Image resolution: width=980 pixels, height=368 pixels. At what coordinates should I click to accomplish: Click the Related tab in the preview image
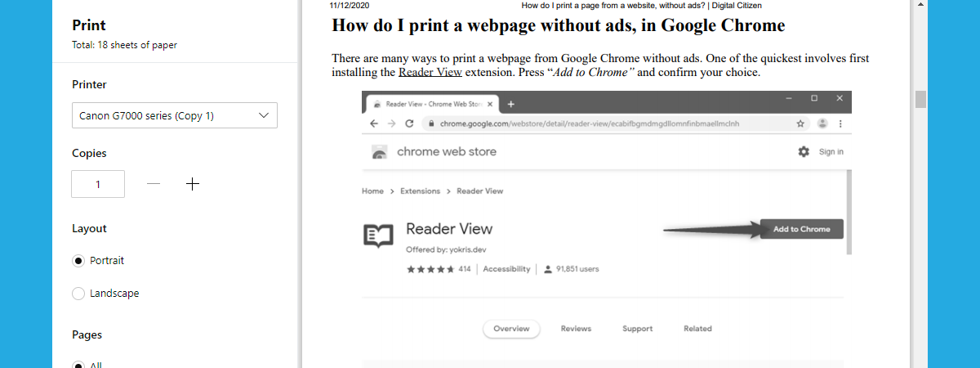(x=697, y=329)
